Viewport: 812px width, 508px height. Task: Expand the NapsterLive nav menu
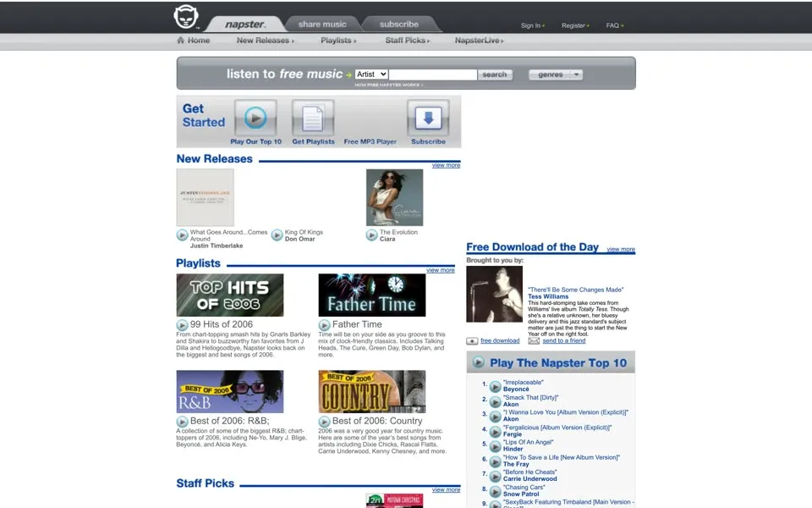[x=479, y=41]
